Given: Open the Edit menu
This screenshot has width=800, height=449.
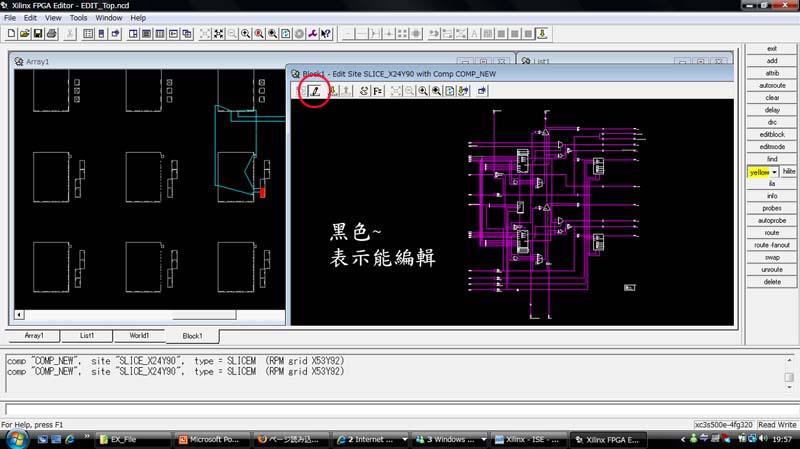Looking at the screenshot, I should coord(30,18).
